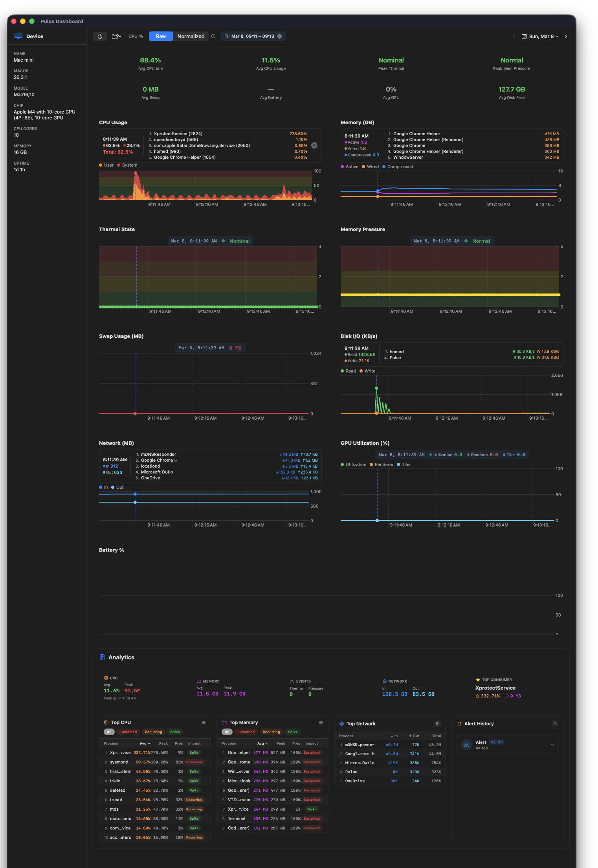This screenshot has width=598, height=868.
Task: Click the alert warning triangle icon
Action: 466,745
